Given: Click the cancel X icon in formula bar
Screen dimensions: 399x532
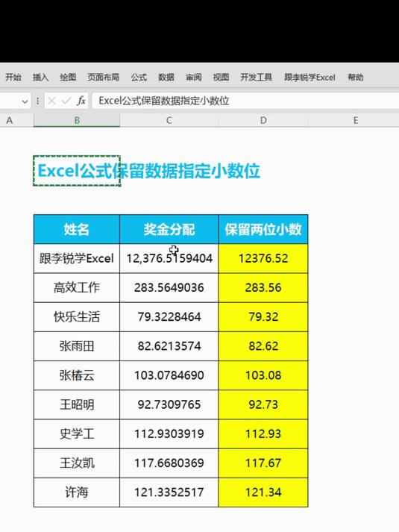Looking at the screenshot, I should pos(51,101).
